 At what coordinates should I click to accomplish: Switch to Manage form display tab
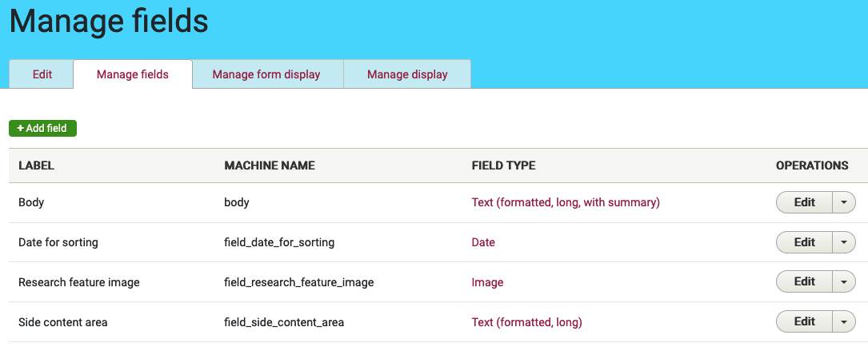(266, 74)
